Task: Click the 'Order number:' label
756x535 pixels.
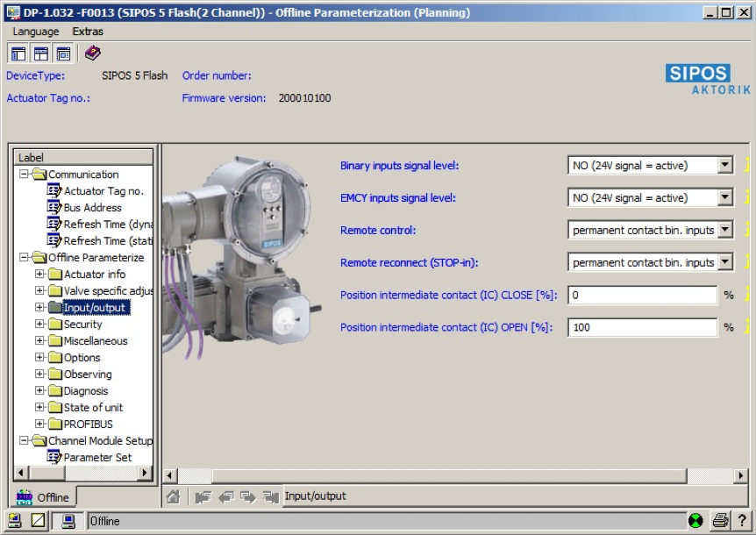Action: click(x=217, y=75)
